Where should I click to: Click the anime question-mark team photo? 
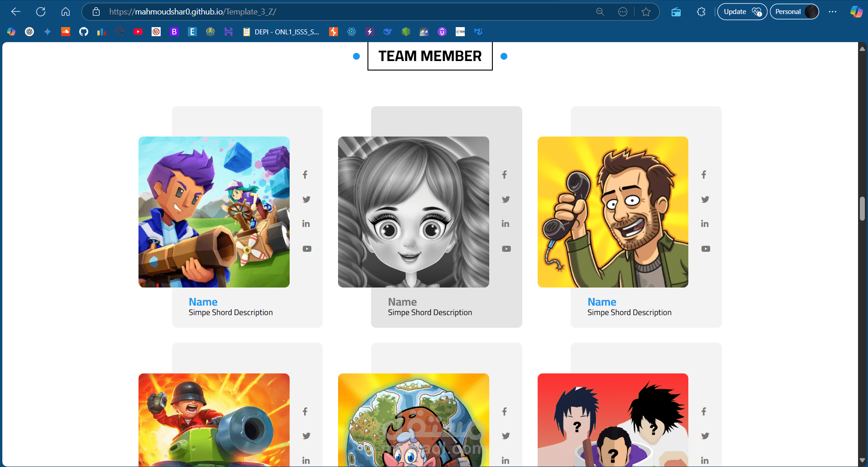[x=613, y=420]
